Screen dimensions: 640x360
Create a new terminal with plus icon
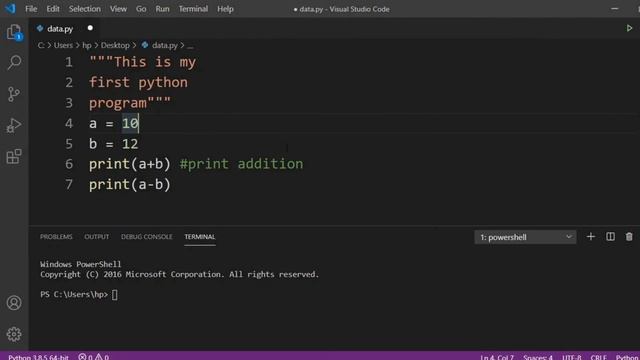(x=591, y=237)
